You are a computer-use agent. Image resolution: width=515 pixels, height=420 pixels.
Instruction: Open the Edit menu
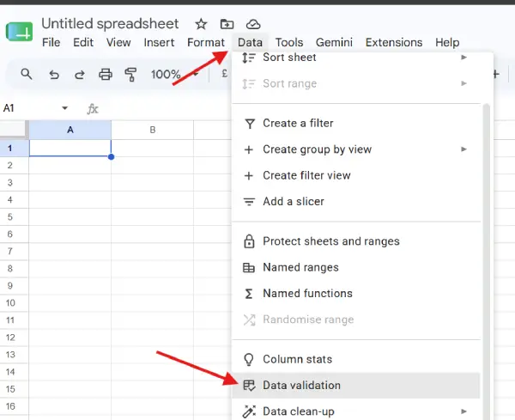pyautogui.click(x=83, y=42)
